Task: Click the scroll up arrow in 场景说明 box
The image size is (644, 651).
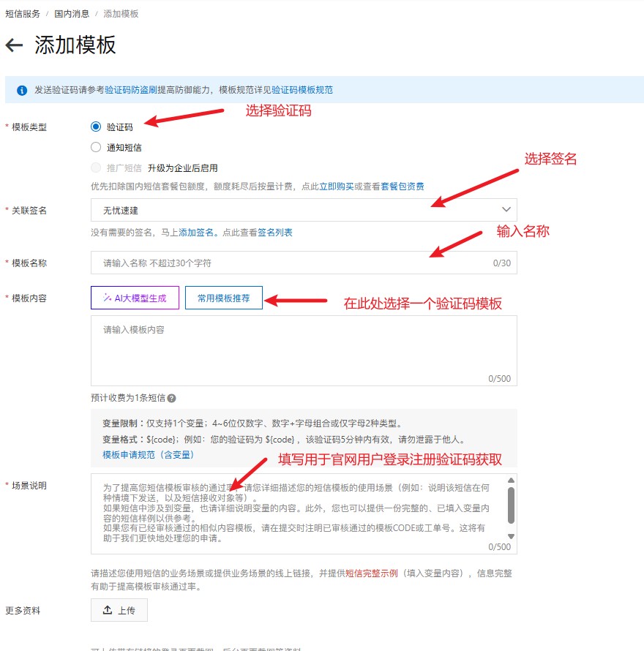Action: [x=511, y=481]
